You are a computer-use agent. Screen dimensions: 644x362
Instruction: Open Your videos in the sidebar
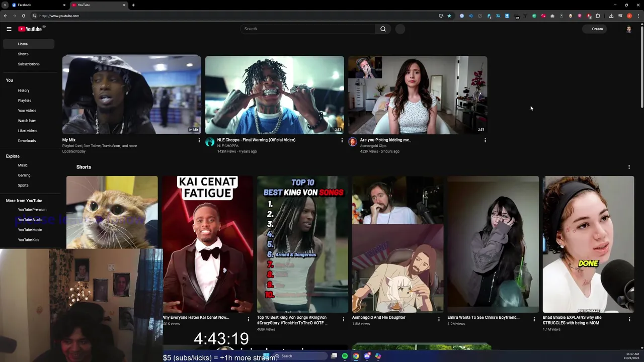[28, 111]
